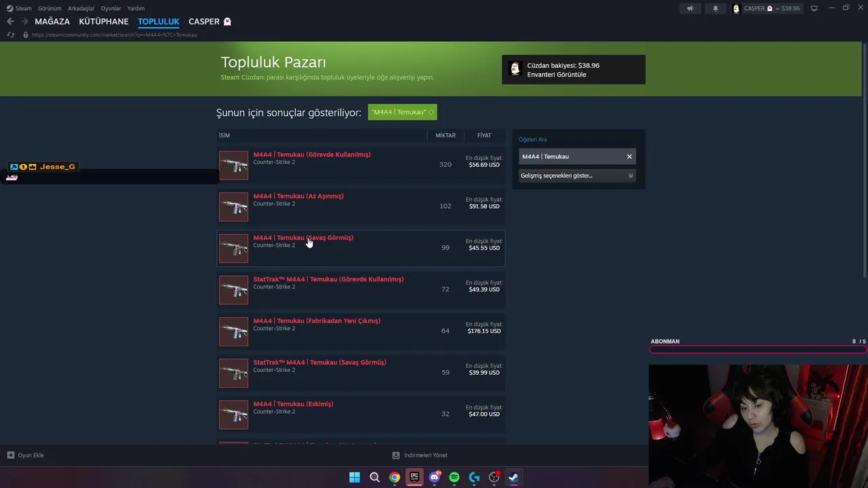This screenshot has width=868, height=488.
Task: Open M4A4 | Temukau (Az Aşınmış) listing
Action: coord(298,196)
